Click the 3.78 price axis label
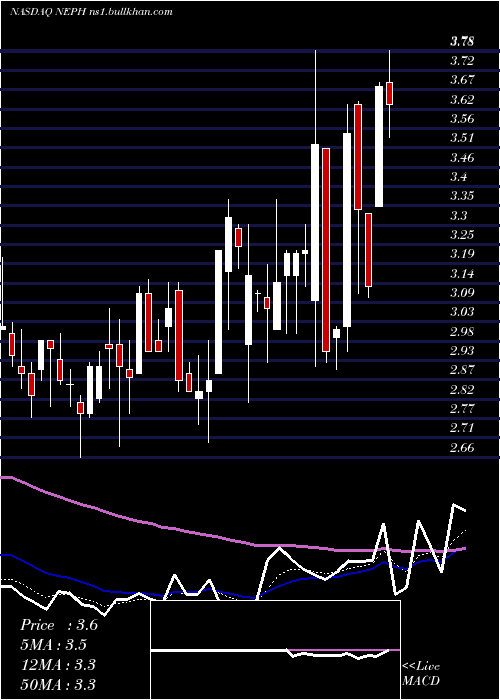The width and height of the screenshot is (500, 700). [x=462, y=42]
